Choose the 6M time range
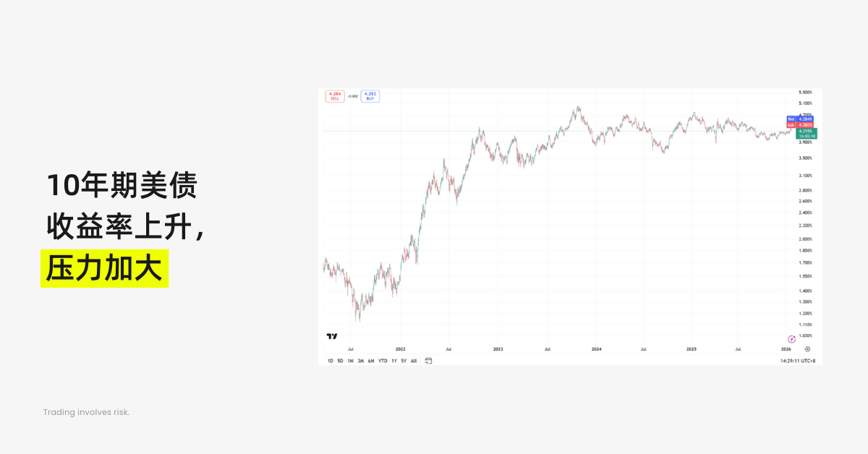The image size is (868, 454). (x=371, y=360)
